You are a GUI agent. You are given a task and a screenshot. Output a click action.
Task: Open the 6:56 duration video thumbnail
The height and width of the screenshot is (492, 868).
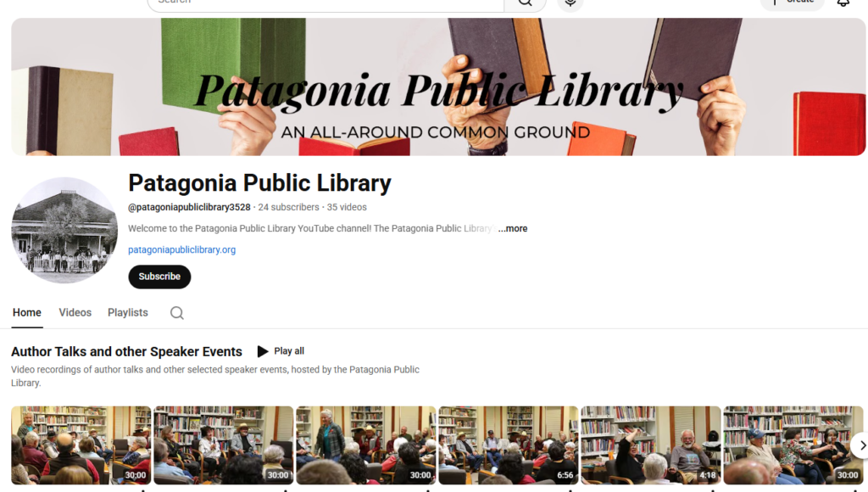(x=509, y=445)
